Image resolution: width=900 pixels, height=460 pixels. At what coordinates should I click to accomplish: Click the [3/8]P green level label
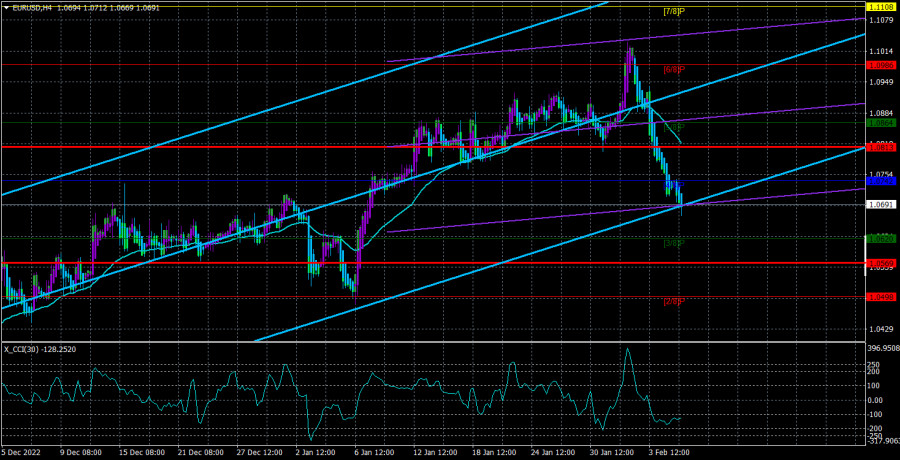674,243
